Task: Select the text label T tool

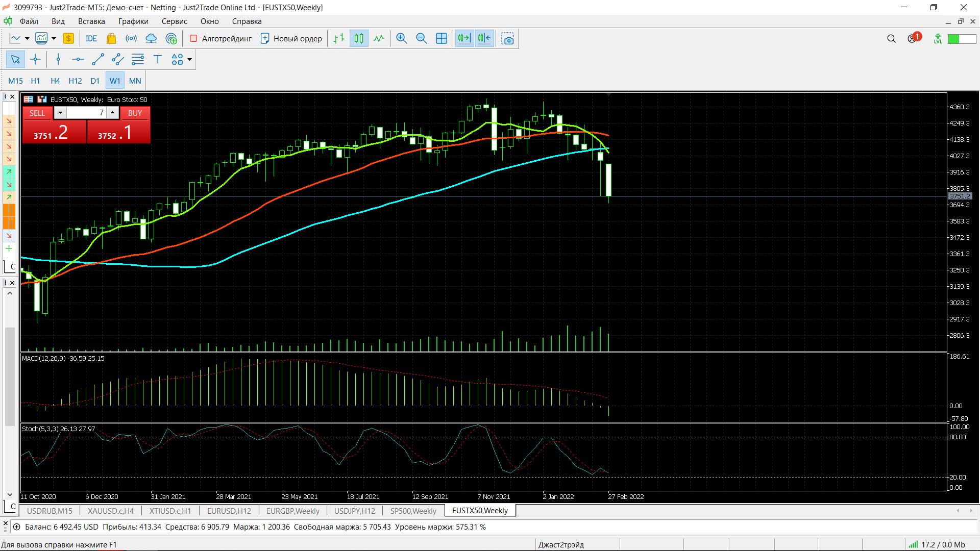Action: coord(158,59)
